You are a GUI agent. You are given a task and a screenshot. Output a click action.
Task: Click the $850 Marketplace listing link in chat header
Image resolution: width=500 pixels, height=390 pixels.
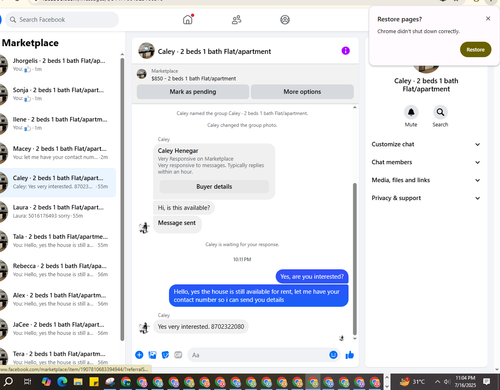coord(194,79)
